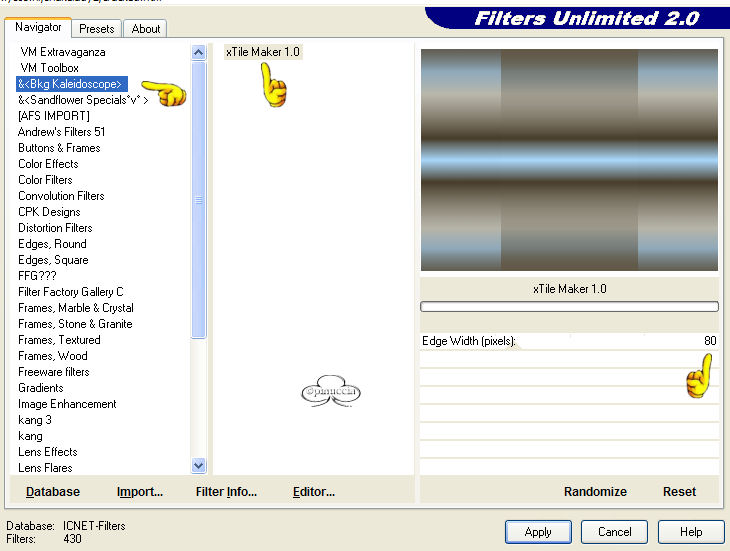This screenshot has height=551, width=730.
Task: Select the Convolution Filters category
Action: pyautogui.click(x=61, y=196)
